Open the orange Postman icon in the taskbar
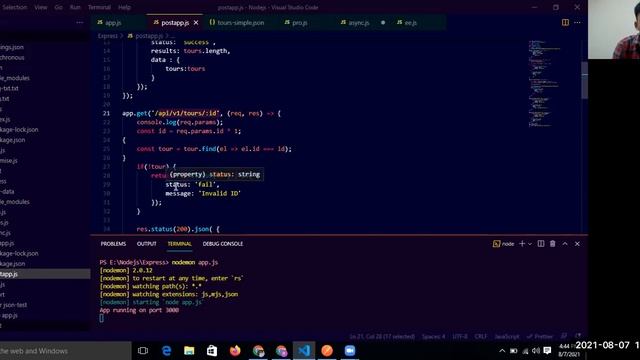 click(327, 351)
